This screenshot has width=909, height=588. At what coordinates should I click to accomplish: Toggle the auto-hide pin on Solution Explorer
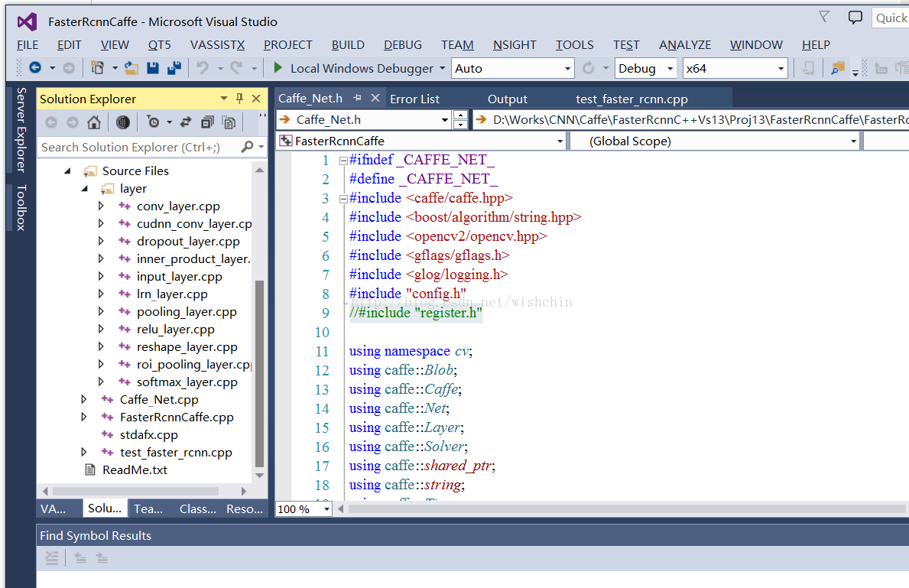click(239, 99)
